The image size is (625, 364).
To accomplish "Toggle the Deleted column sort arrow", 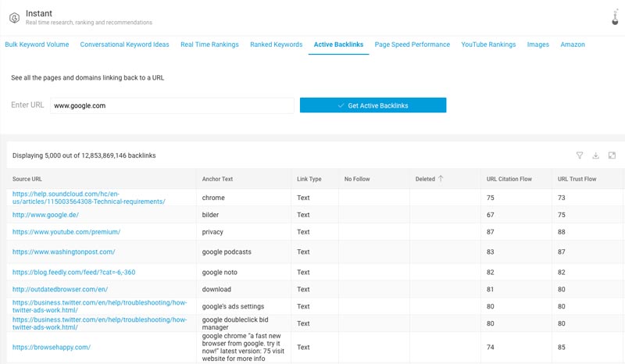I will (x=441, y=179).
